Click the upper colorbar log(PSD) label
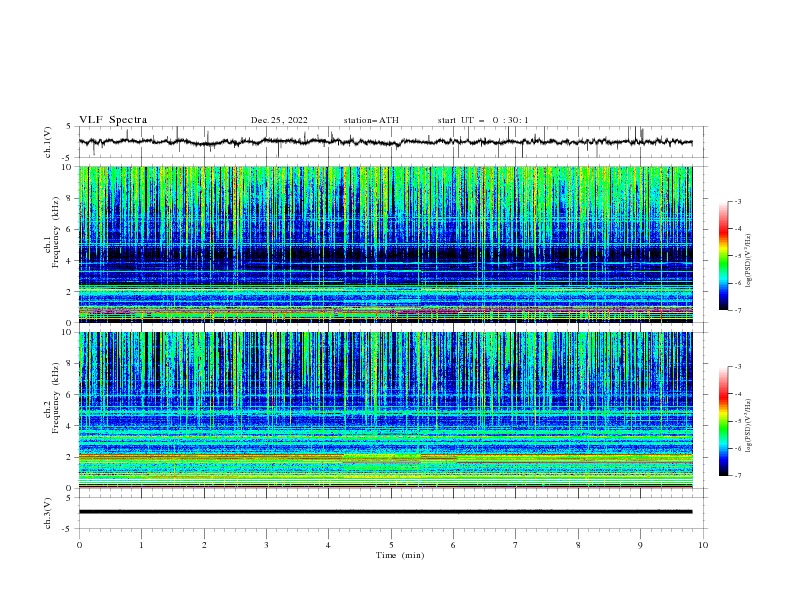 coord(748,261)
